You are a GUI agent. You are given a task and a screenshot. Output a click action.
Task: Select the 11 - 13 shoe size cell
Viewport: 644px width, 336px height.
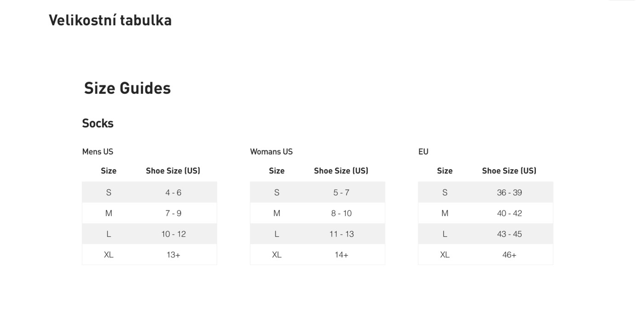point(341,234)
